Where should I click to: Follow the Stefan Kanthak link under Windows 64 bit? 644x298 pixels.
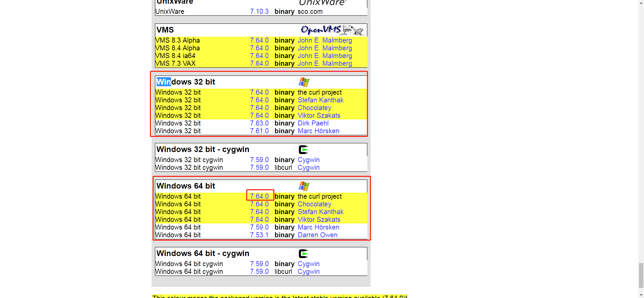click(320, 212)
